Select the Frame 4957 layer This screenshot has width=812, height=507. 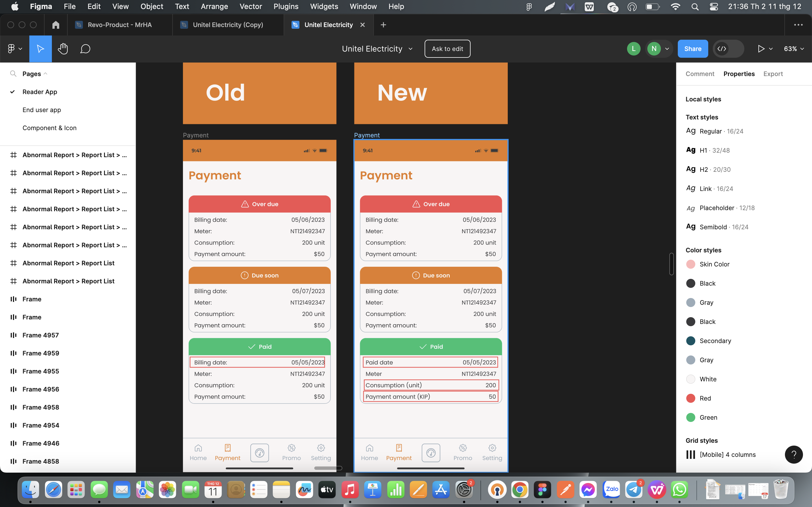41,335
